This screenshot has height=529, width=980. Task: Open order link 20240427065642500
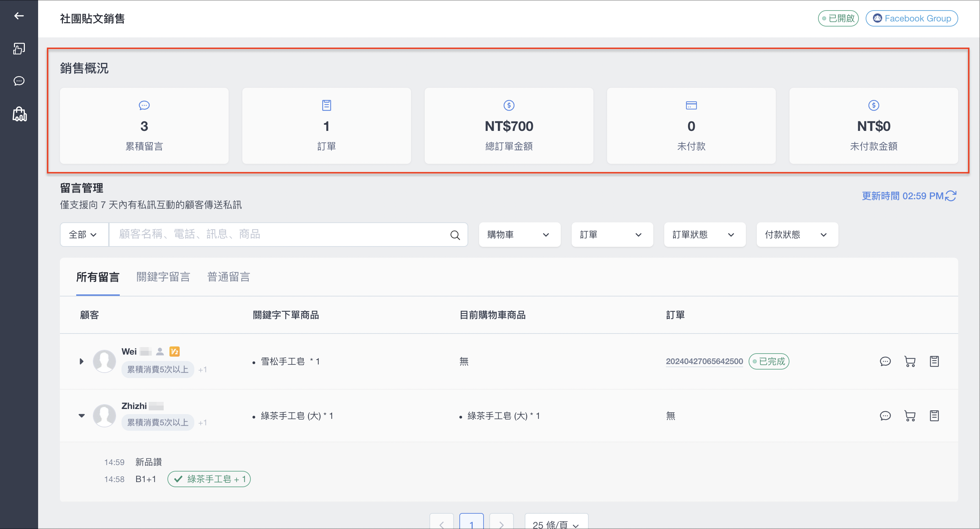click(x=704, y=361)
